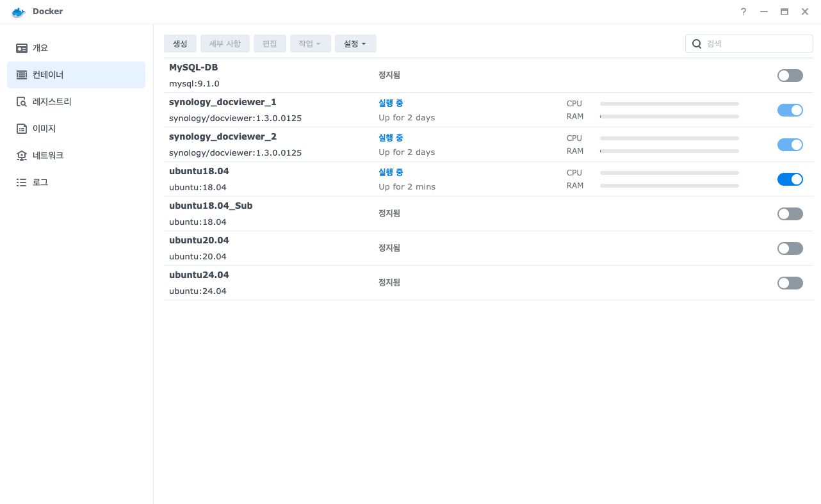The height and width of the screenshot is (504, 821).
Task: Click RAM usage bar of ubuntu18.04
Action: tap(669, 186)
